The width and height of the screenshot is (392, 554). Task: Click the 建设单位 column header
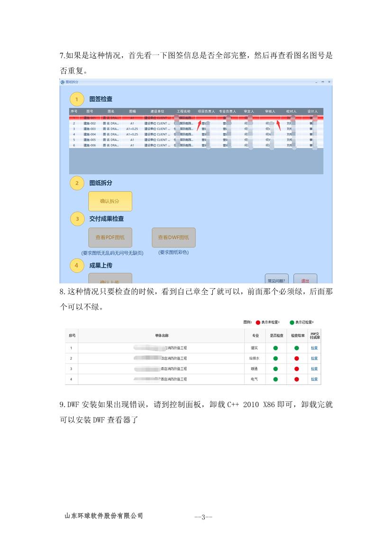click(x=157, y=111)
